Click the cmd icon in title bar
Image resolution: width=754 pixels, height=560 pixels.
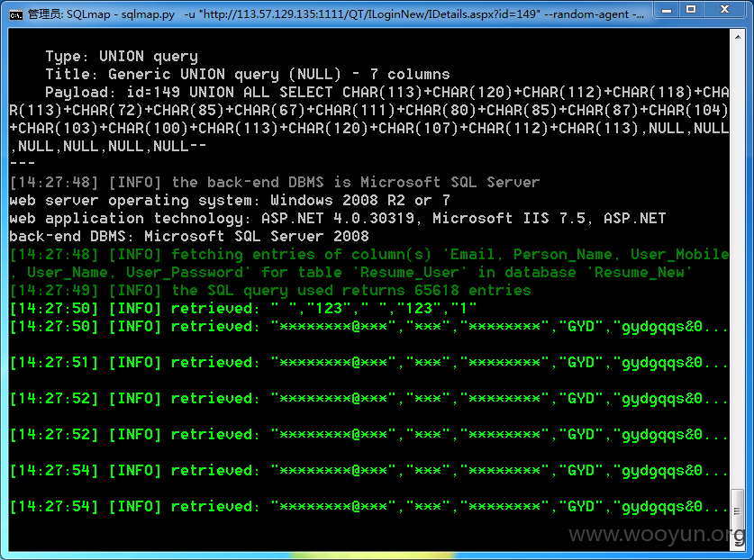[16, 14]
